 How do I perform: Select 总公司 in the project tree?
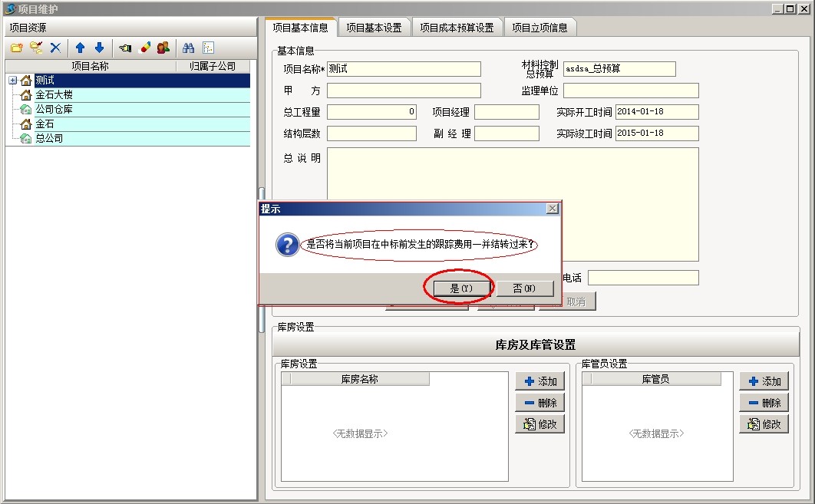coord(49,139)
